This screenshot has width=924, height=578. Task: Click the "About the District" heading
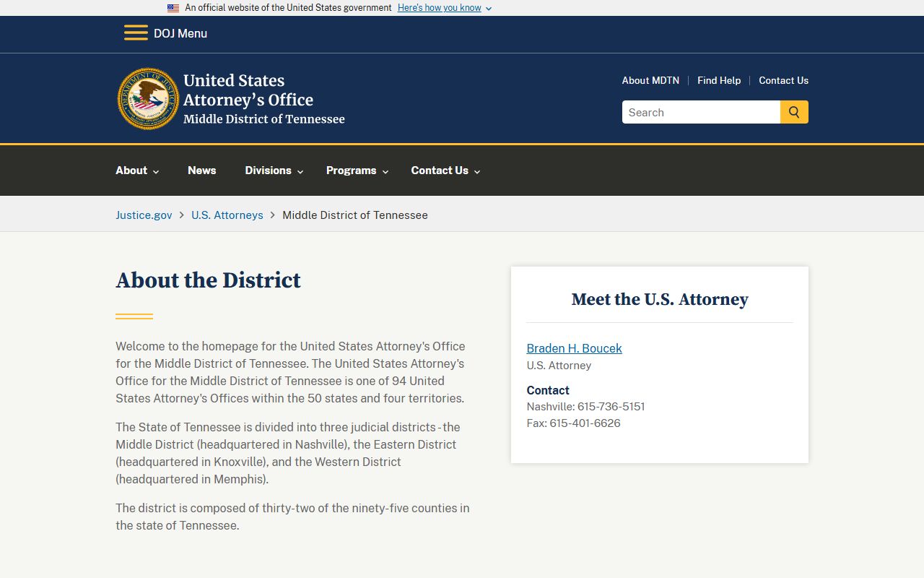pos(208,280)
